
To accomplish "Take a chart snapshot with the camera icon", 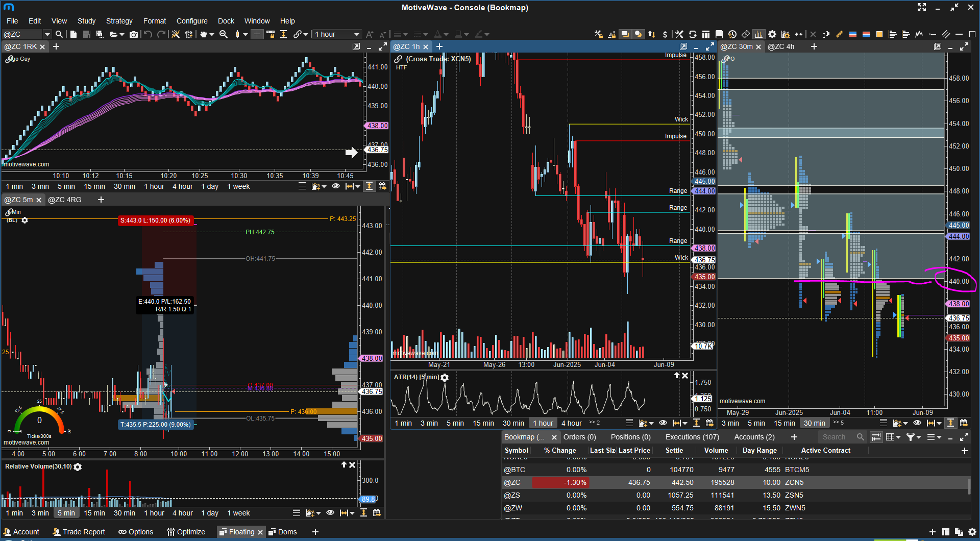I will (134, 34).
